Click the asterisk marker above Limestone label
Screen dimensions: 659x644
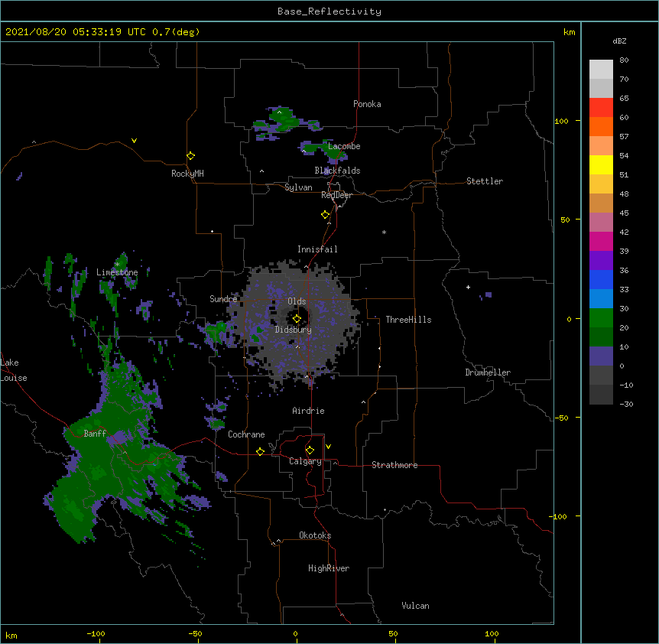pyautogui.click(x=117, y=265)
